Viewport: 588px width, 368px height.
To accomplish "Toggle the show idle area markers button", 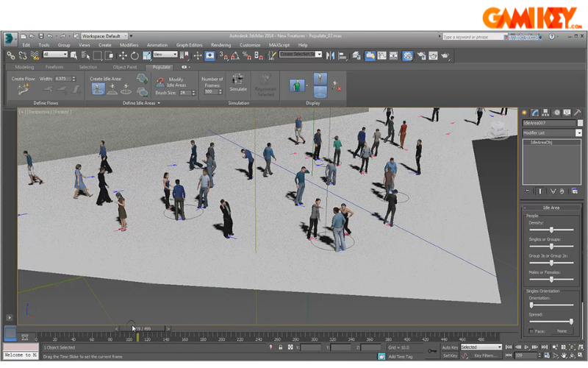I will 320,91.
